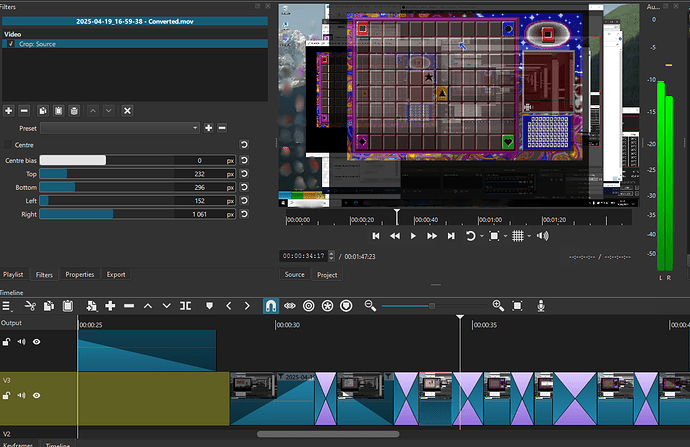The image size is (690, 447).
Task: Toggle player looping
Action: click(470, 236)
